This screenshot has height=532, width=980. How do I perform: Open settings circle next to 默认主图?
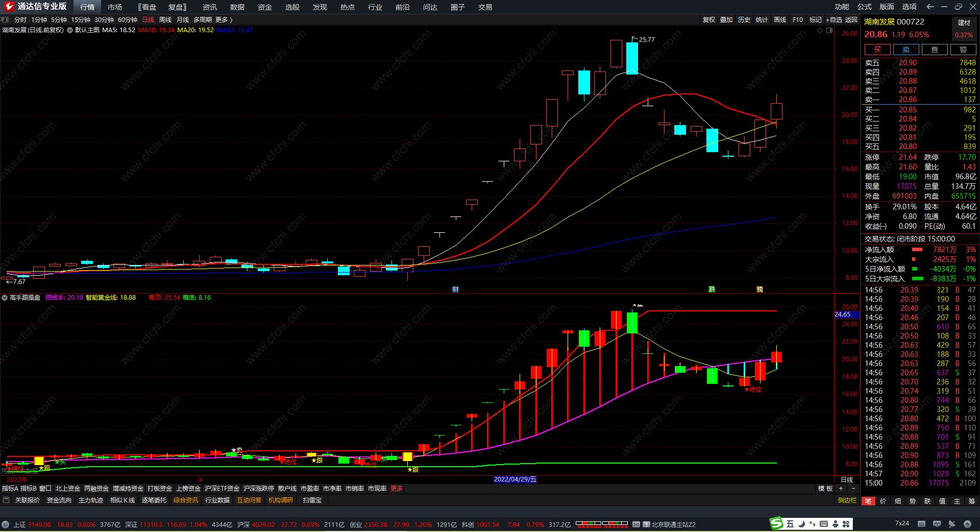pyautogui.click(x=70, y=30)
